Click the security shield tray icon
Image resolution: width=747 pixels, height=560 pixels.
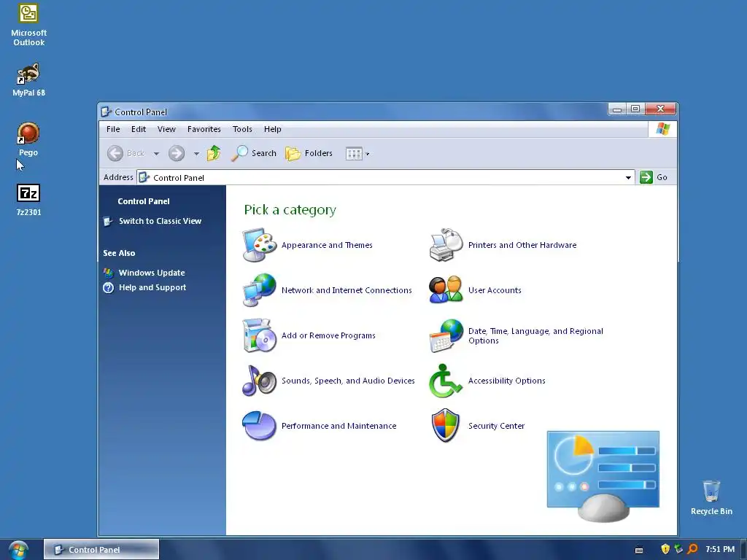click(x=665, y=549)
